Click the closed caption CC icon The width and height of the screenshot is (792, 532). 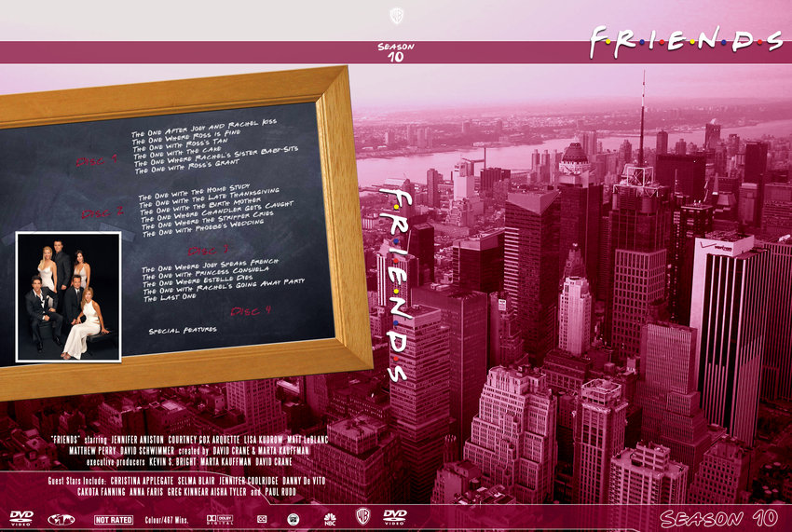262,519
